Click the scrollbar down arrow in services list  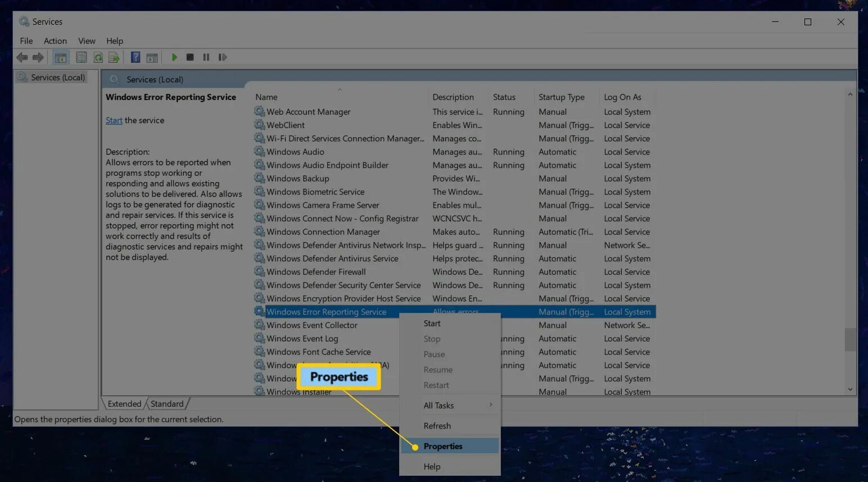850,389
